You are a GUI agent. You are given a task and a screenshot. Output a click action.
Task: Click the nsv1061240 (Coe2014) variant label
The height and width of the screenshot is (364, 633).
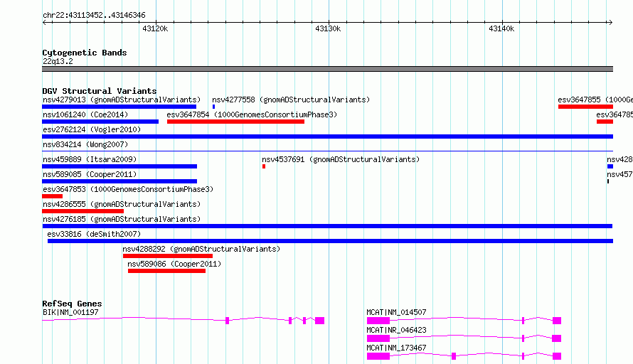coord(85,114)
